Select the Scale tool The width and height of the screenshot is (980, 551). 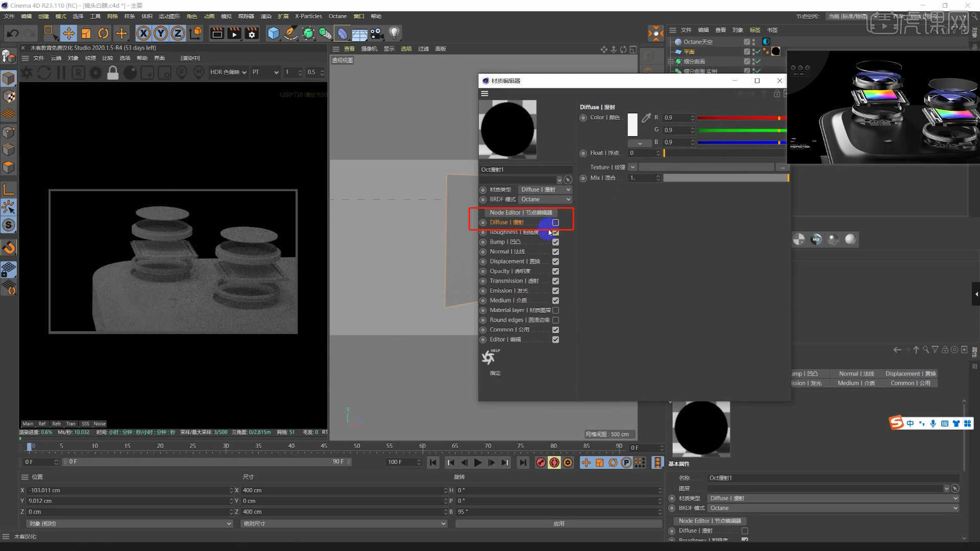86,33
